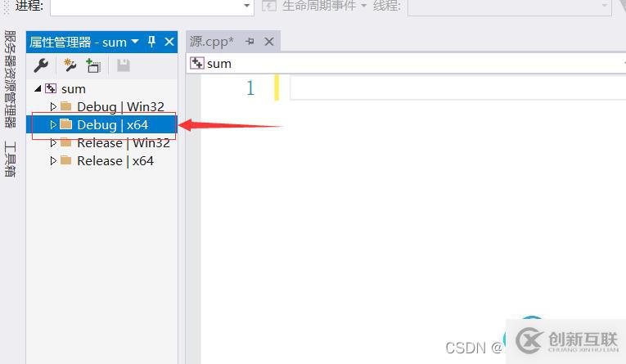Click the add new property sheet wizard icon

tap(70, 65)
